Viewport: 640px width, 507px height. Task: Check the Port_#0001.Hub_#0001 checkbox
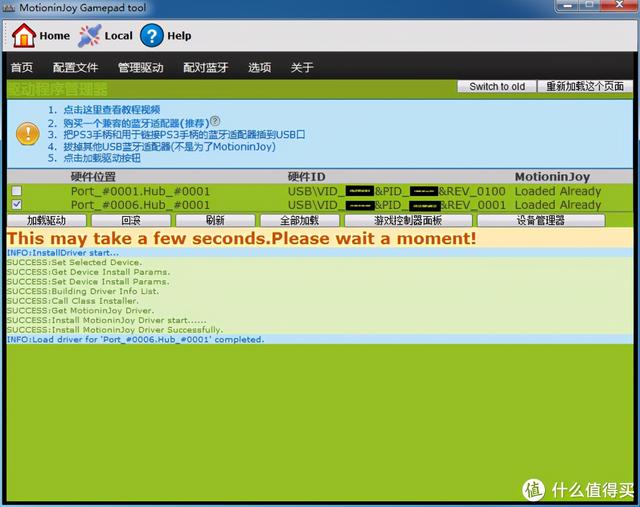pyautogui.click(x=17, y=191)
